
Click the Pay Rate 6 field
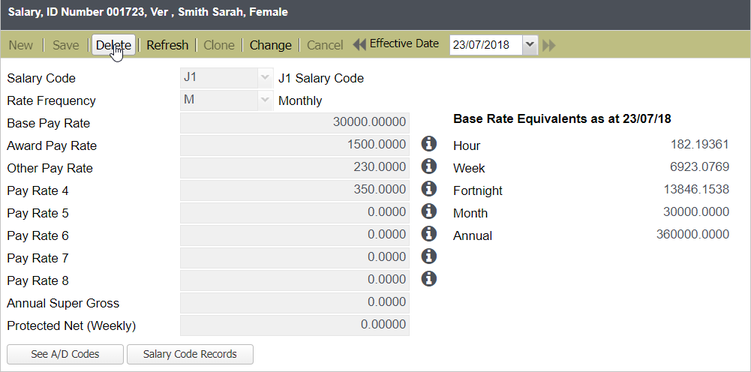coord(295,235)
